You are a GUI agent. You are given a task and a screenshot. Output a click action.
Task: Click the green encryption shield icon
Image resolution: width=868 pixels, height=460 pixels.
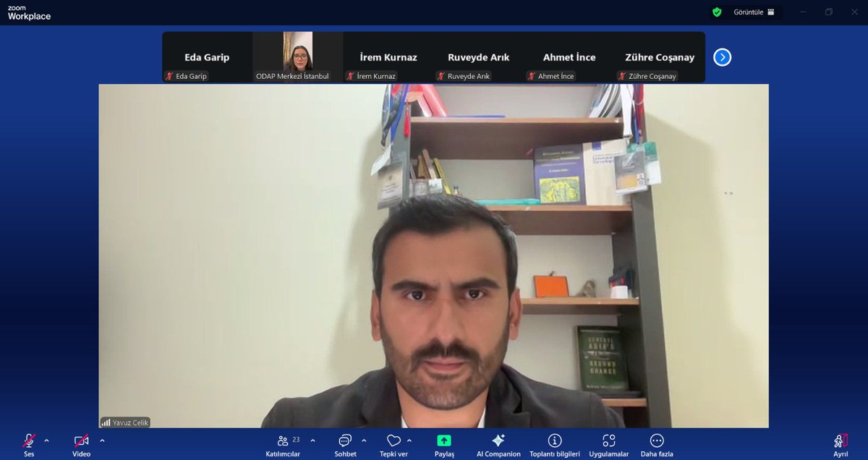(717, 12)
